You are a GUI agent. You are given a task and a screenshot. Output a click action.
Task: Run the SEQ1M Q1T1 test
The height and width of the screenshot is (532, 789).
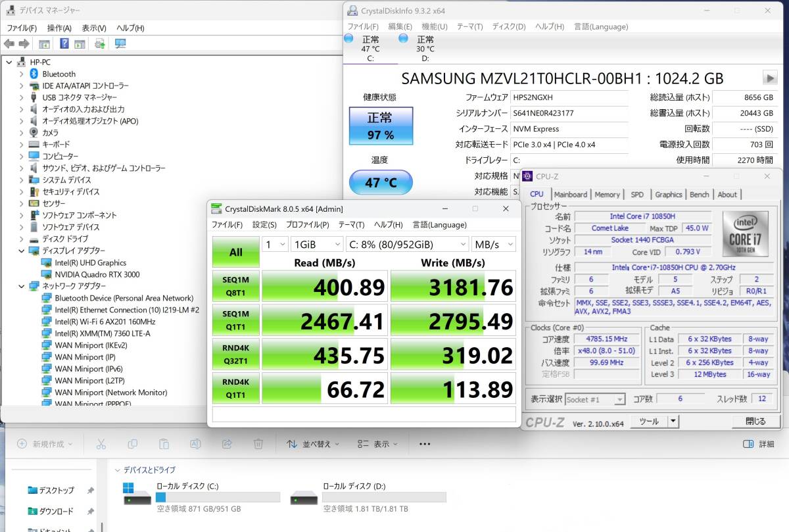235,320
